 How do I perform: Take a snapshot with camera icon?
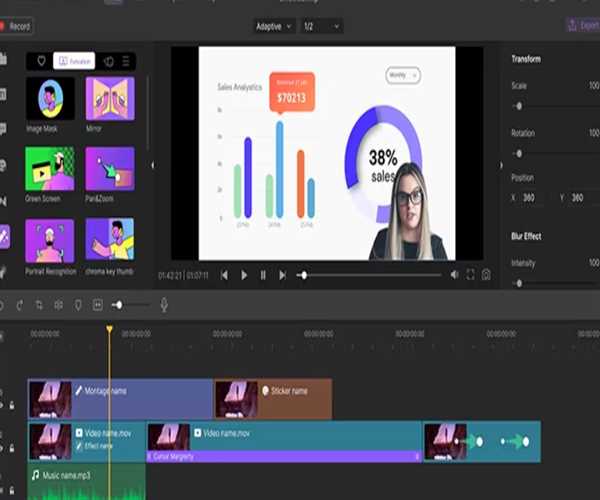(x=486, y=275)
